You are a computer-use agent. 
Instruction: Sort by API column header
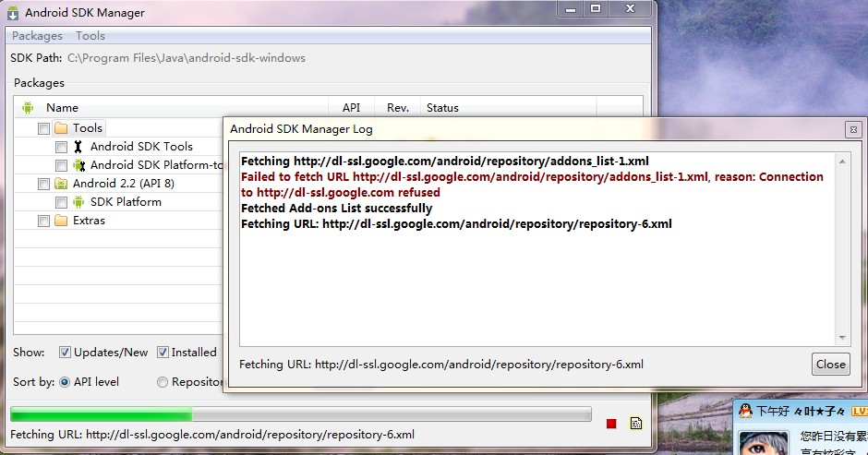(x=351, y=108)
